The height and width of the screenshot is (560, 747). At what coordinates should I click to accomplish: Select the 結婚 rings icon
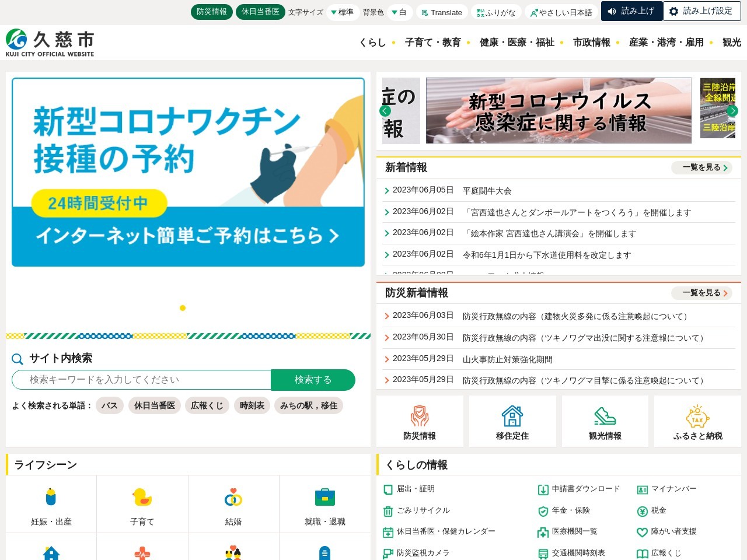click(x=233, y=505)
